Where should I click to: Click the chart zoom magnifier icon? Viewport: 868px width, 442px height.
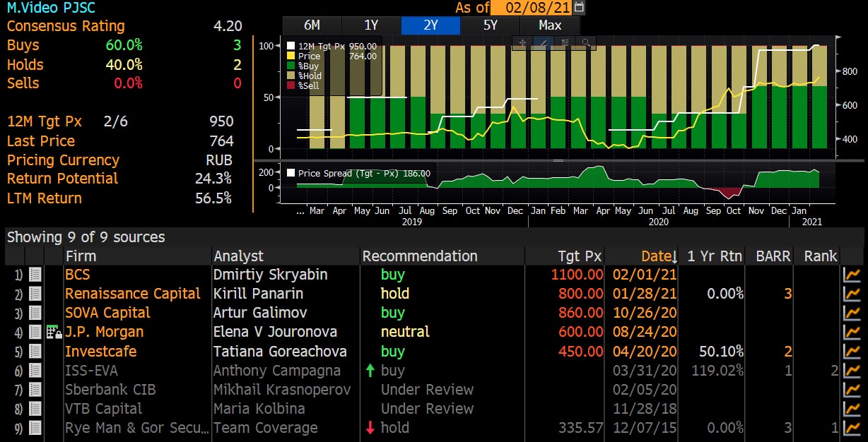click(585, 42)
